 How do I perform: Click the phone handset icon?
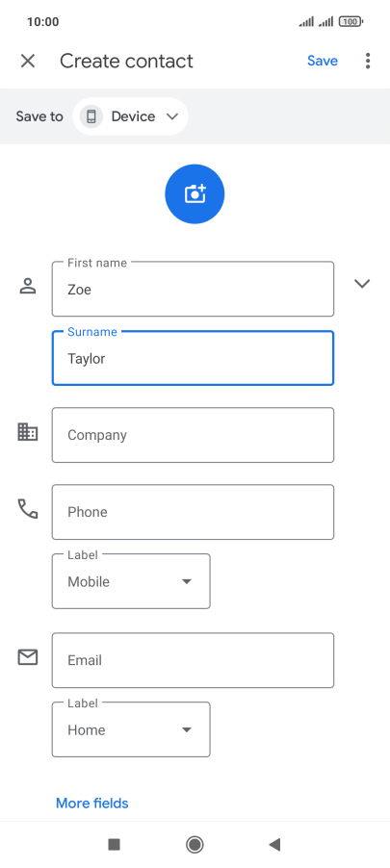point(28,509)
